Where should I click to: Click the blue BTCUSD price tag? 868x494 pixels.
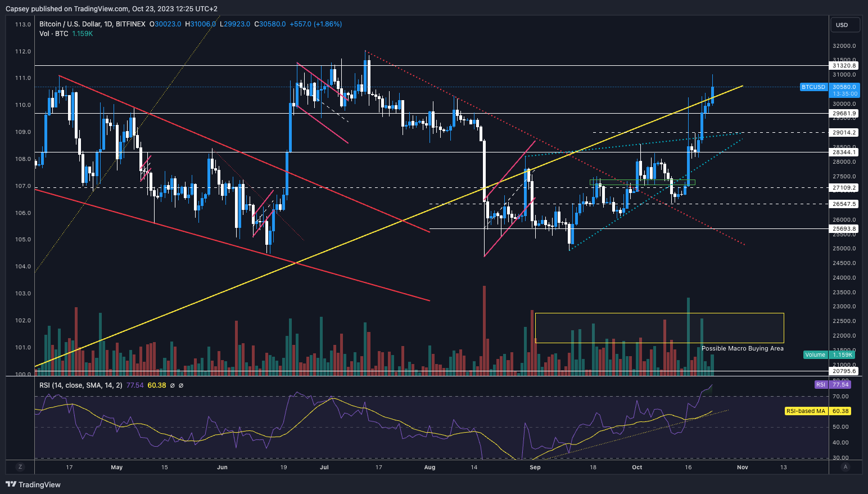[813, 87]
